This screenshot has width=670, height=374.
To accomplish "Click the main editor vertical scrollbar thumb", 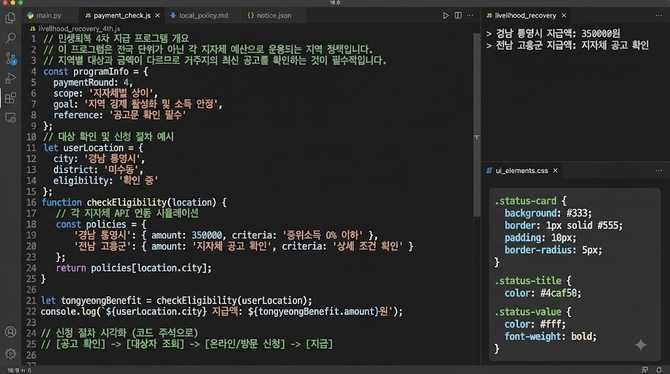I will click(476, 124).
